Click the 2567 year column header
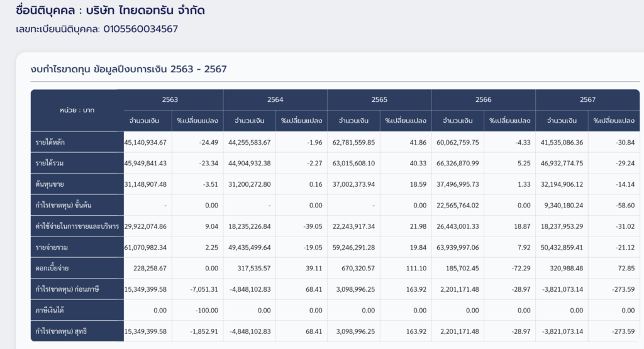 (587, 99)
